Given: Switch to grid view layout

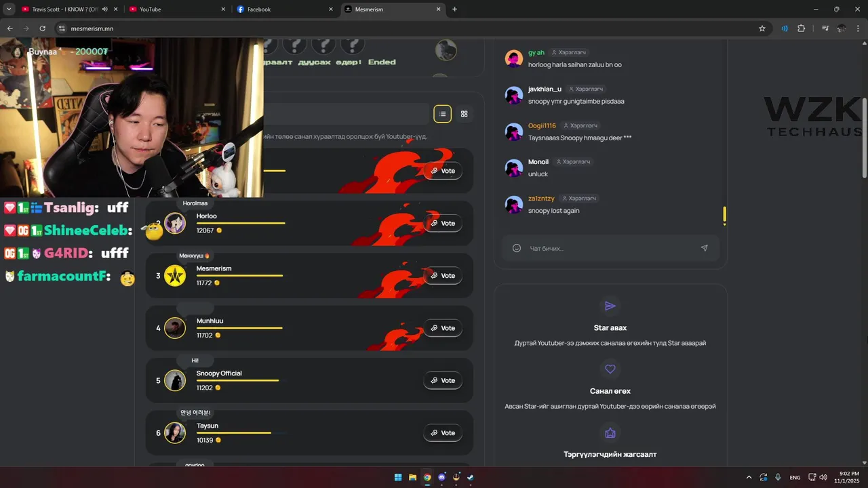Looking at the screenshot, I should pos(465,114).
